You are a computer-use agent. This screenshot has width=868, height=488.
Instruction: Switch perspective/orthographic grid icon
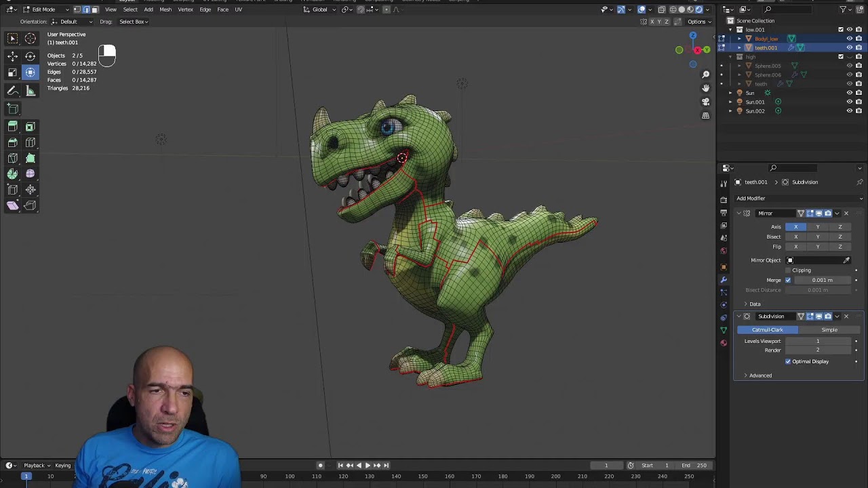coord(705,116)
